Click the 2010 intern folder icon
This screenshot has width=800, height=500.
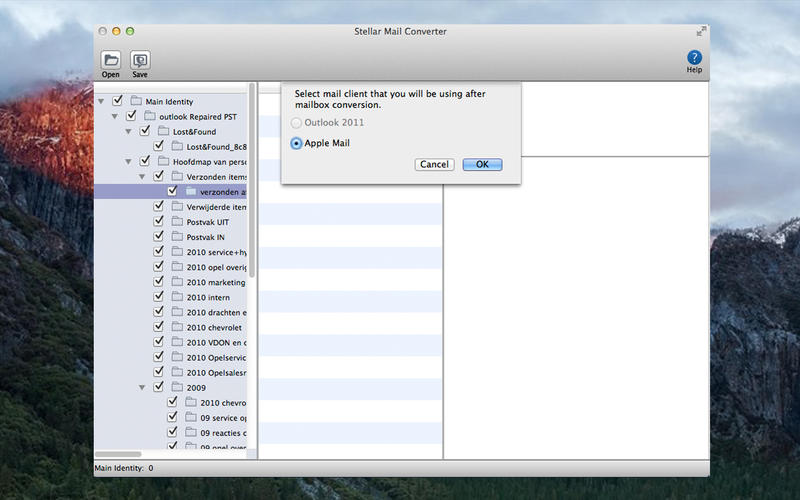pyautogui.click(x=177, y=296)
